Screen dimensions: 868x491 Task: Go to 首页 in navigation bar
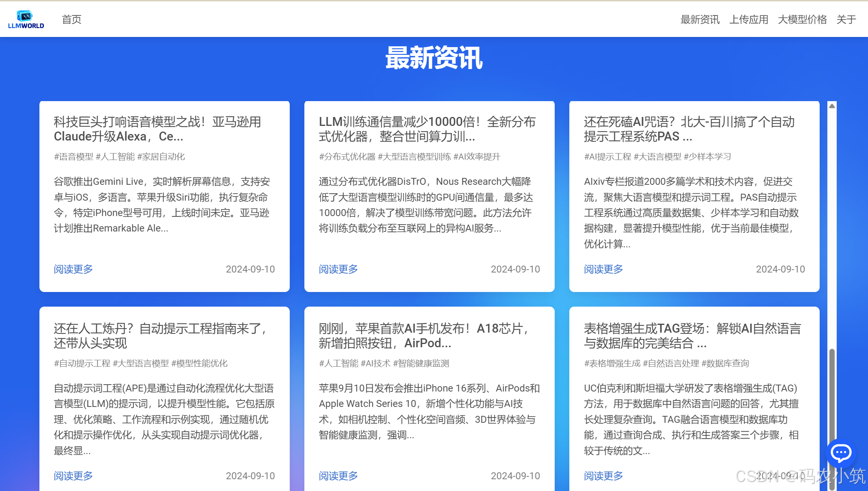point(72,19)
